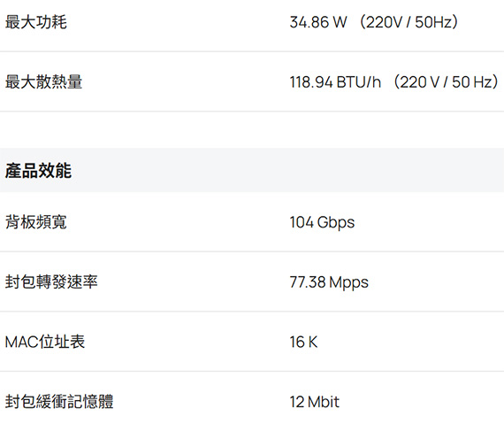Click the 背板頻寬 row label
Screen dimensions: 504x424
pyautogui.click(x=36, y=222)
